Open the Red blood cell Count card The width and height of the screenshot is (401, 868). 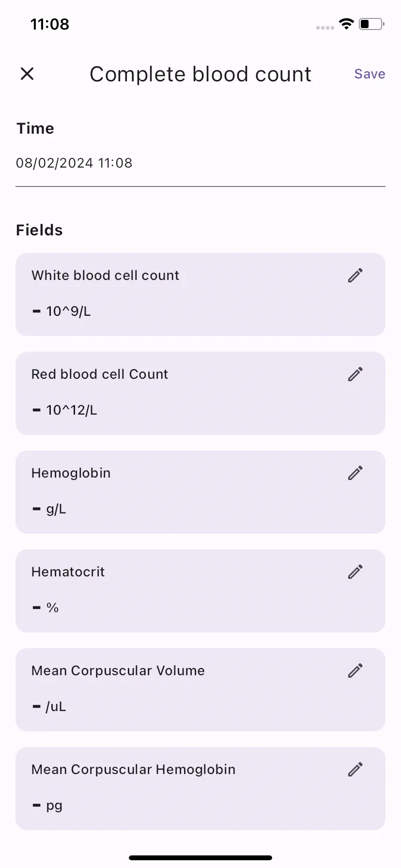pos(200,393)
